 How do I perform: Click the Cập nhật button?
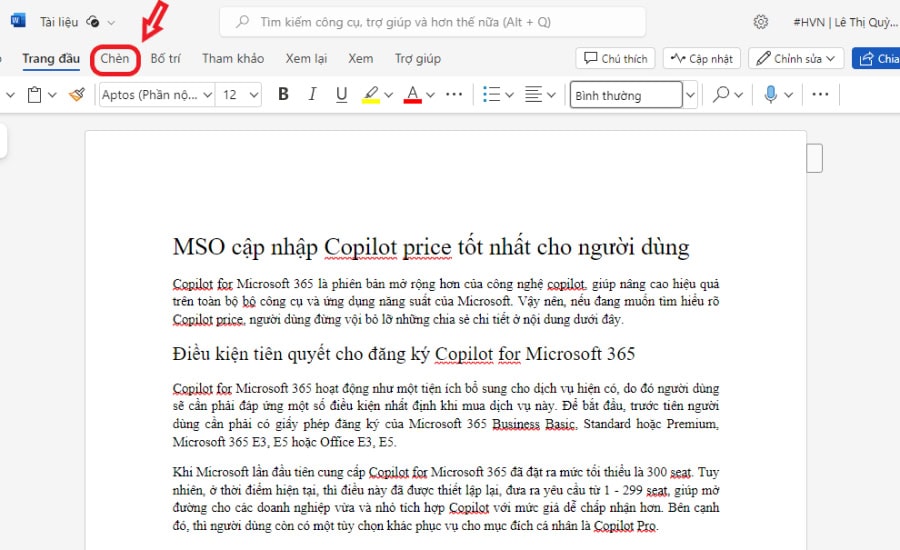702,59
